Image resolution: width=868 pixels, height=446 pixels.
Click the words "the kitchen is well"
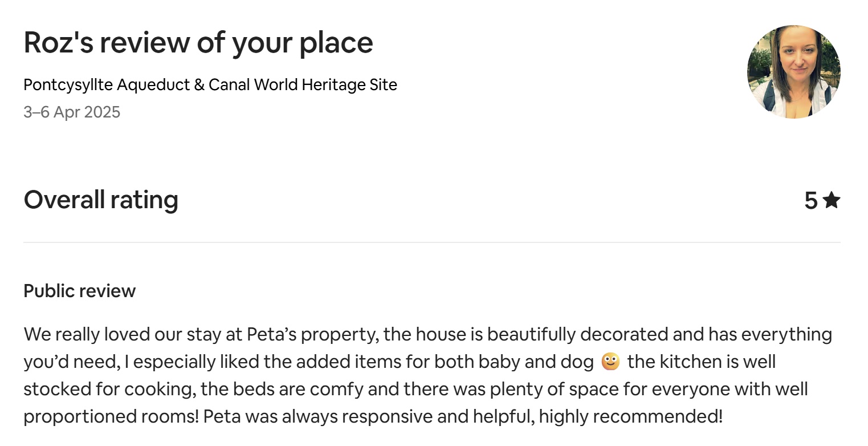(x=702, y=362)
